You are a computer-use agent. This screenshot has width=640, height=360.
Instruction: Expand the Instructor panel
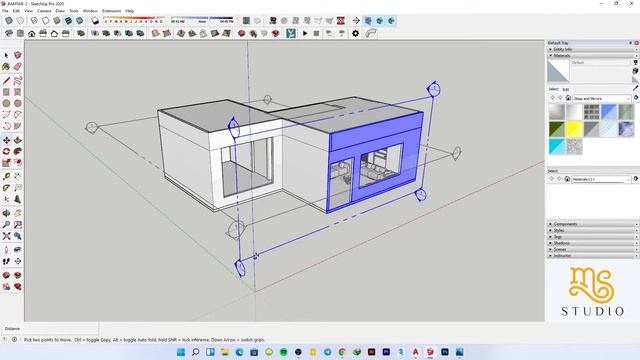tap(593, 256)
